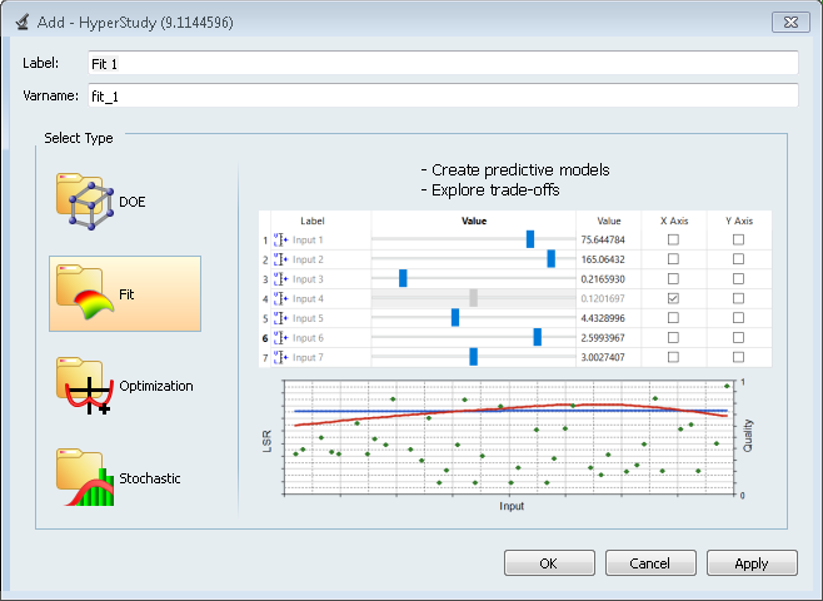Enable Y Axis checkbox for Input 2
This screenshot has width=823, height=601.
tap(738, 259)
